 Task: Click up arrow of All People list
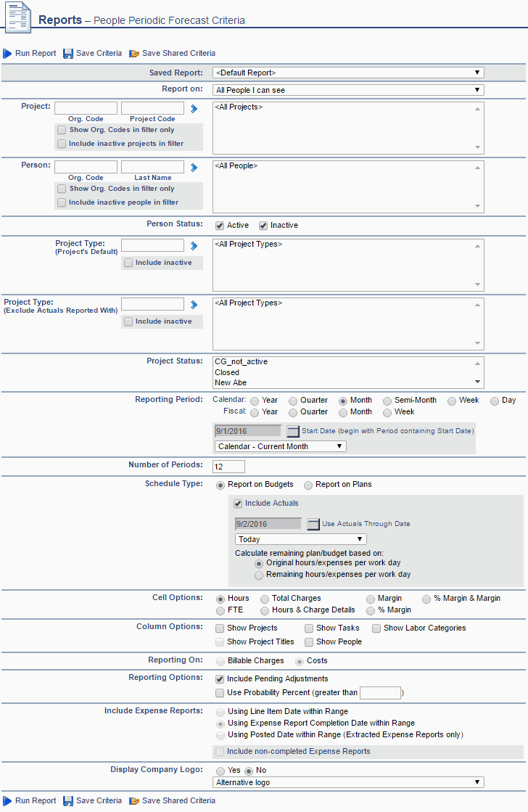477,168
